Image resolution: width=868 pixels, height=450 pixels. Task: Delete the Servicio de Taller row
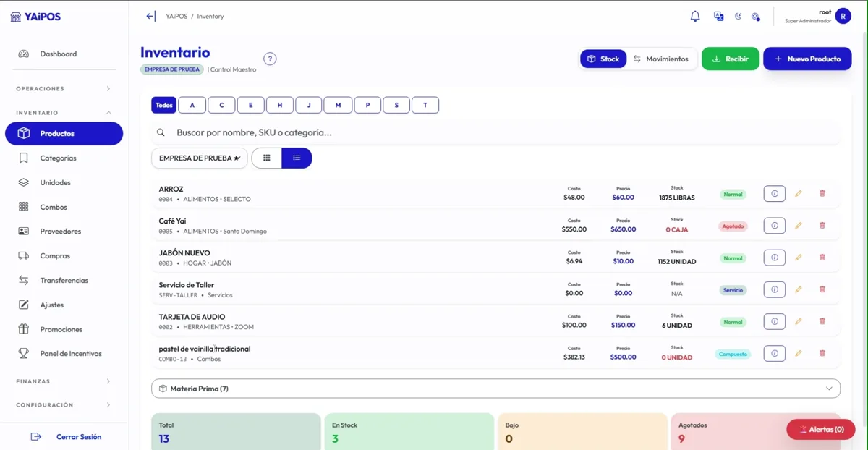pos(822,289)
